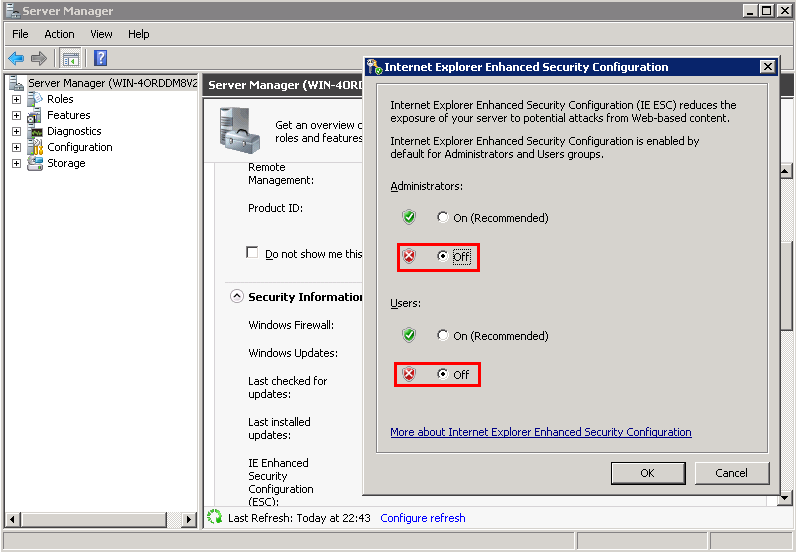Viewport: 796px width, 552px height.
Task: Click Cancel in the IE ESC dialog
Action: coord(732,473)
